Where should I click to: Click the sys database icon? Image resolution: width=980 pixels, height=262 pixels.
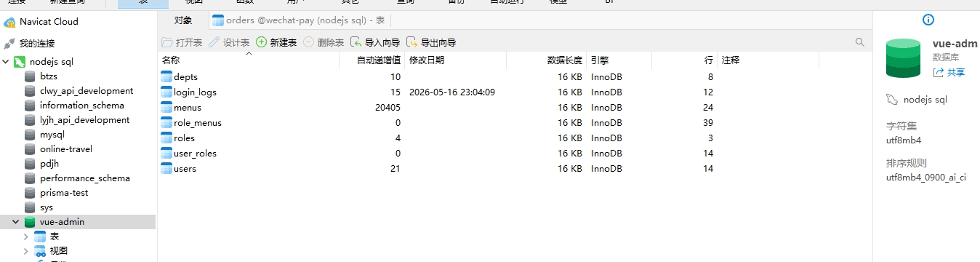pyautogui.click(x=30, y=207)
